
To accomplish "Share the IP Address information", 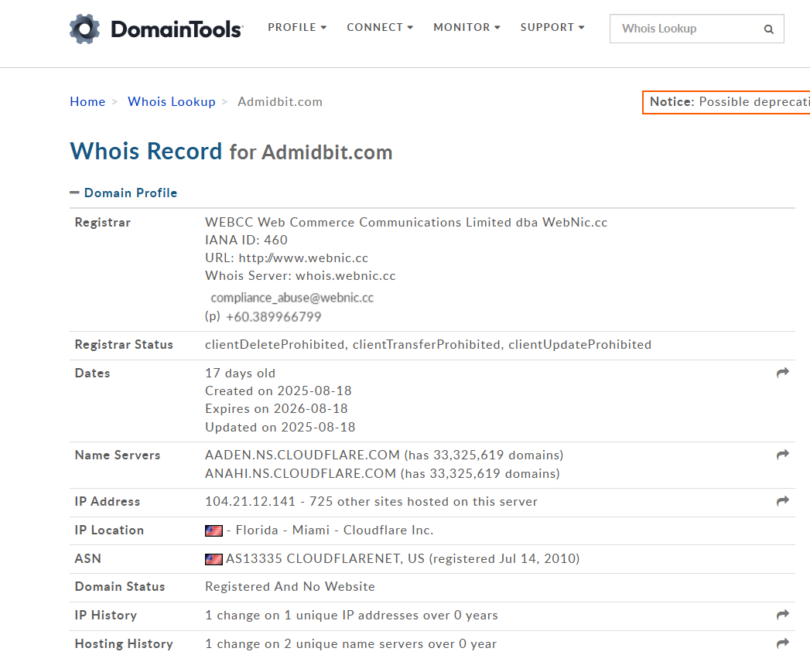I will coord(781,501).
